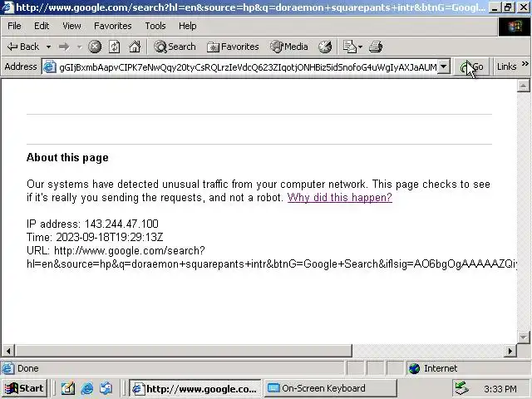This screenshot has width=532, height=399.
Task: Open the View menu
Action: (x=71, y=26)
